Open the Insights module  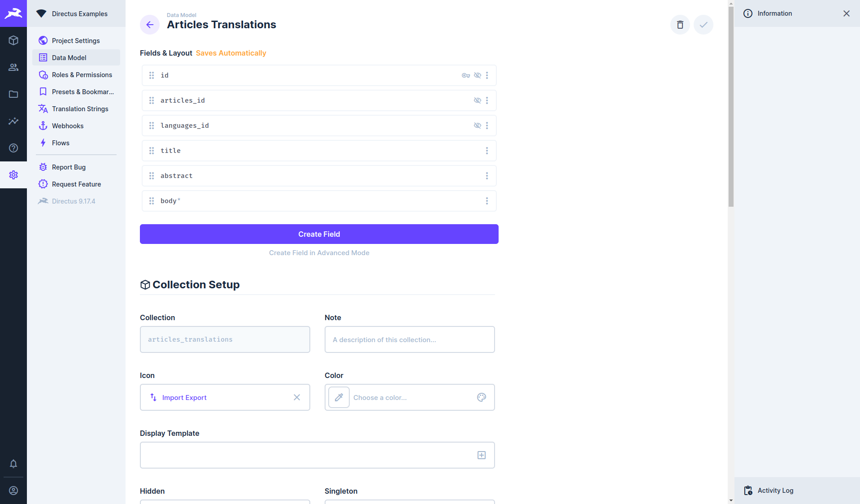tap(13, 121)
